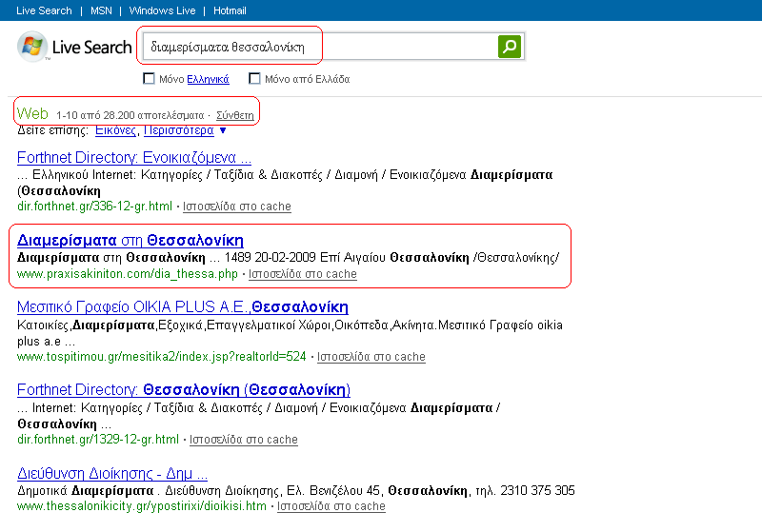Screen dimensions: 762x532
Task: Go to MSN in the top bar
Action: pos(101,10)
